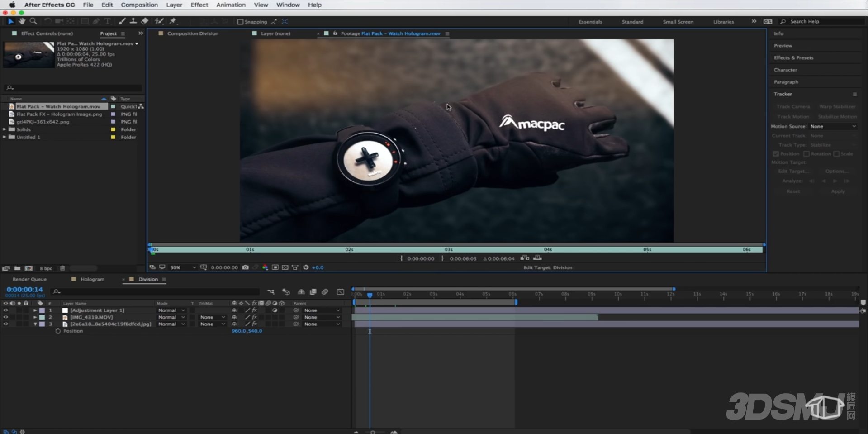Click the Set Out point brace icon
The width and height of the screenshot is (868, 434).
coord(442,258)
